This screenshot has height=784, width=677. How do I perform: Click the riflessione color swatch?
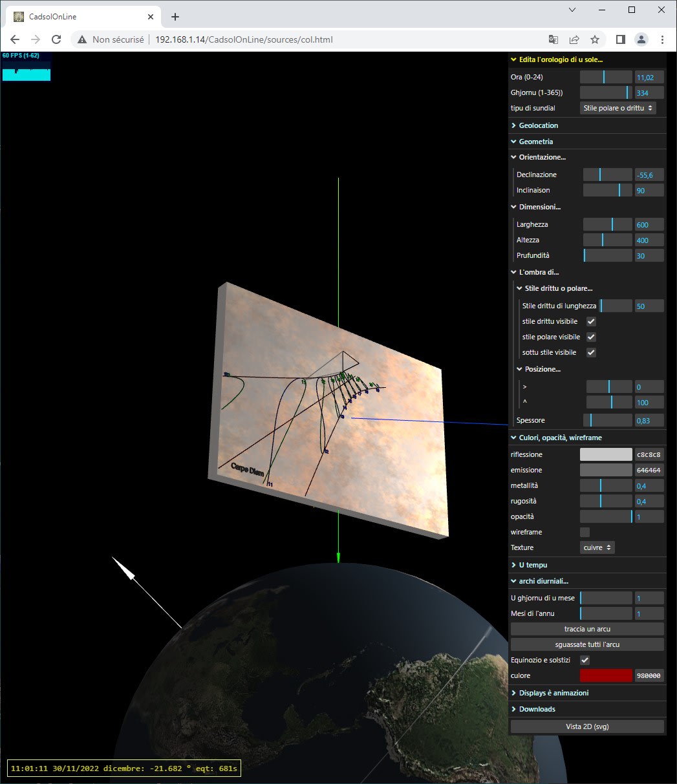[x=606, y=454]
